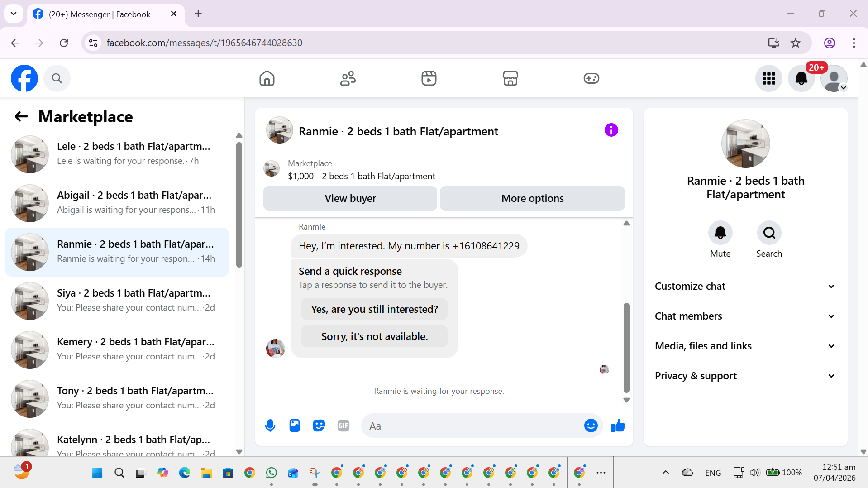Image resolution: width=868 pixels, height=488 pixels.
Task: Click the Facebook logo
Action: tap(24, 78)
